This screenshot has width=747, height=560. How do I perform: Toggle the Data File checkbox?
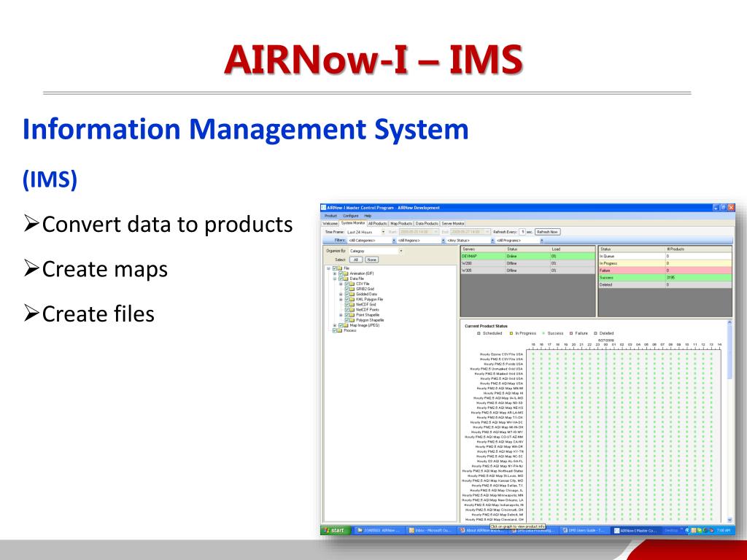[341, 279]
